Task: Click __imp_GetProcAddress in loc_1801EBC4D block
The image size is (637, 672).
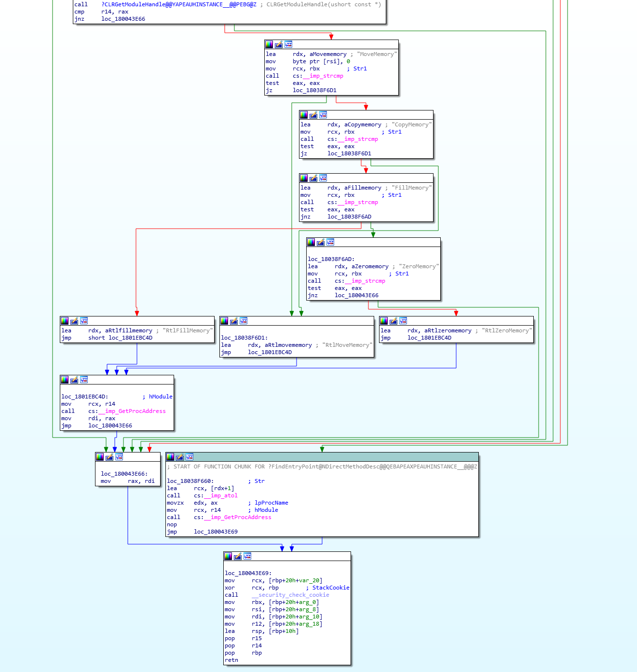Action: pyautogui.click(x=132, y=411)
